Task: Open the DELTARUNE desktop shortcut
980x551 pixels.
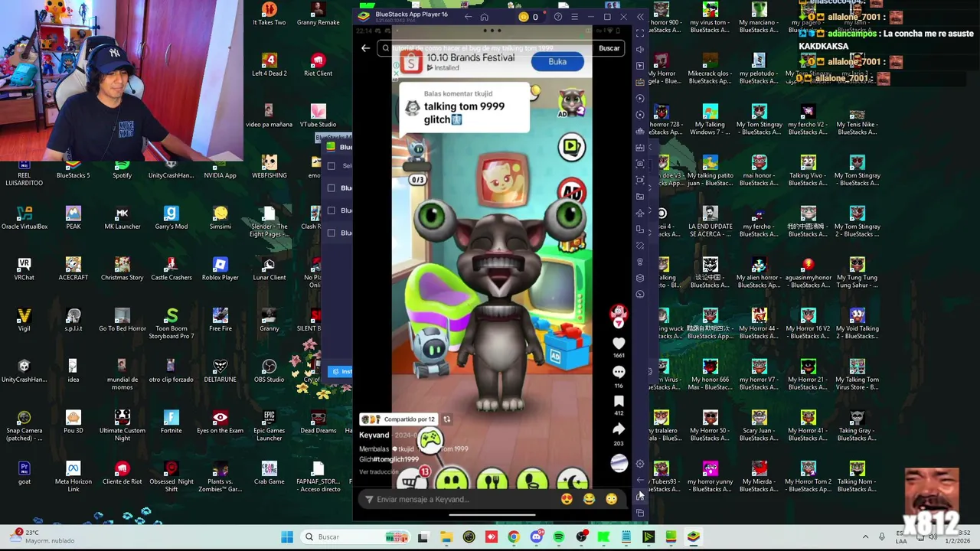Action: click(220, 372)
